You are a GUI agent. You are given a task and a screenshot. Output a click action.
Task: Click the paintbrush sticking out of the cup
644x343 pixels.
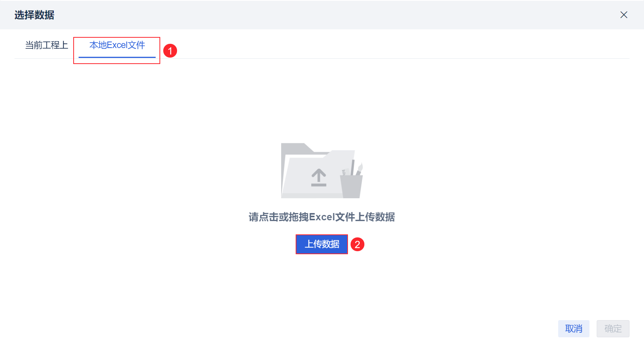[359, 168]
